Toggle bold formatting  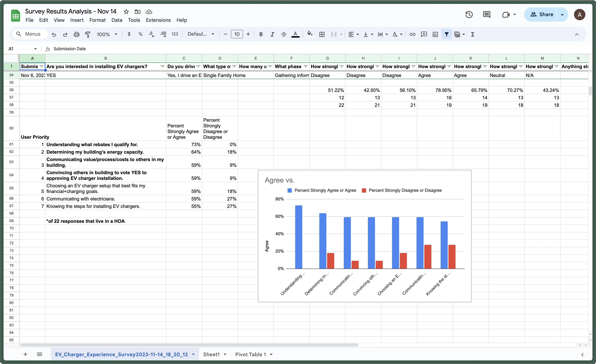(261, 34)
